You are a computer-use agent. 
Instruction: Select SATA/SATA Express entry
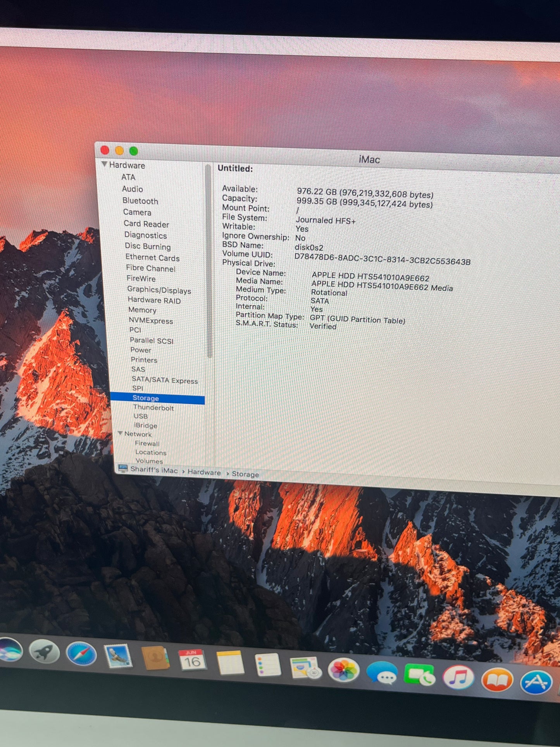tap(165, 380)
